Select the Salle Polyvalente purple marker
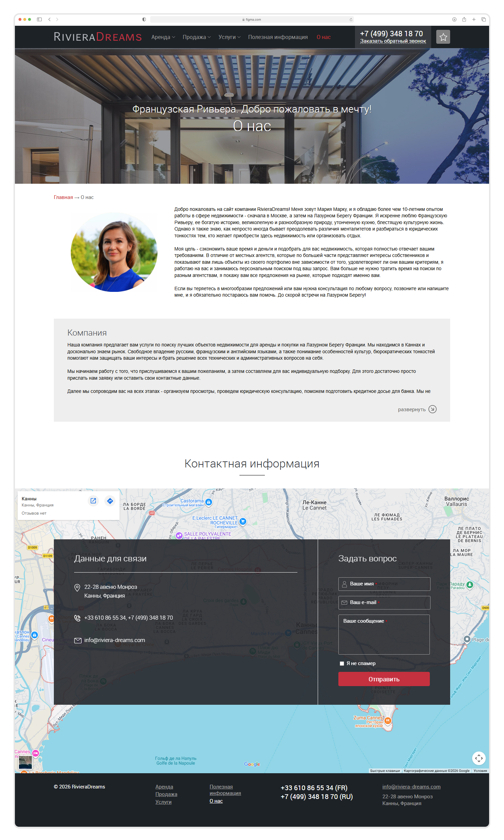The height and width of the screenshot is (840, 504). [x=179, y=536]
